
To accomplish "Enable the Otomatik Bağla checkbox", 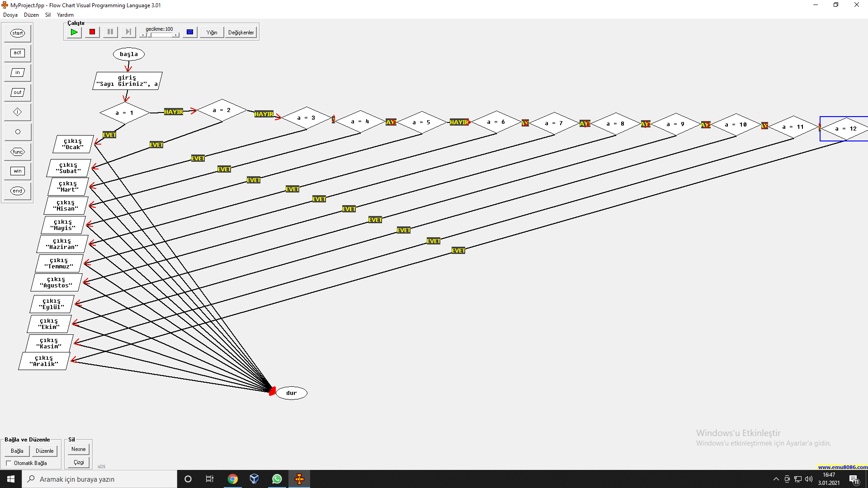I will click(x=9, y=463).
